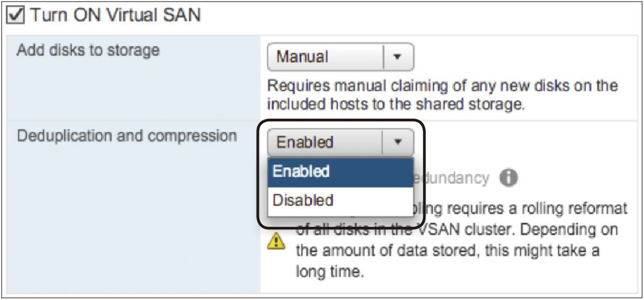The height and width of the screenshot is (300, 644).
Task: Open the Add disks to storage combo box
Action: (x=340, y=57)
